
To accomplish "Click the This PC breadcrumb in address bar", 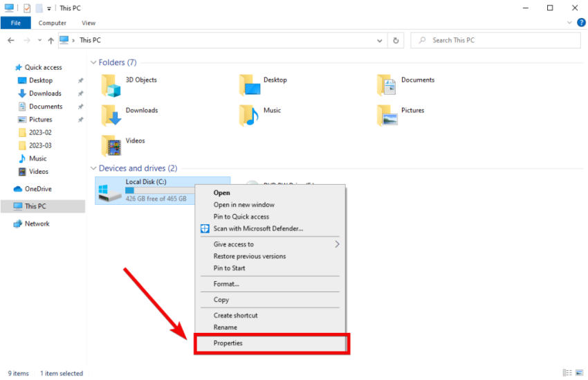I will 90,41.
